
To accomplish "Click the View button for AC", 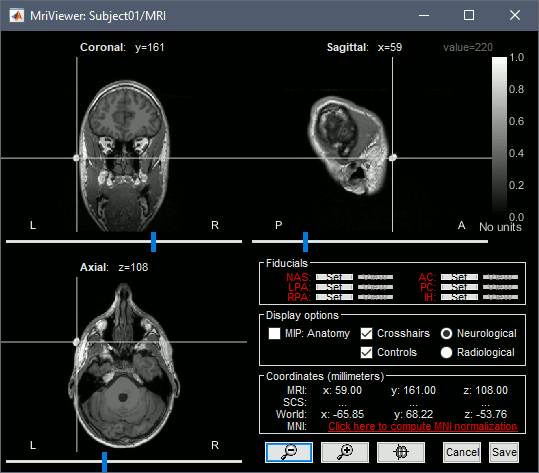I will click(x=500, y=277).
